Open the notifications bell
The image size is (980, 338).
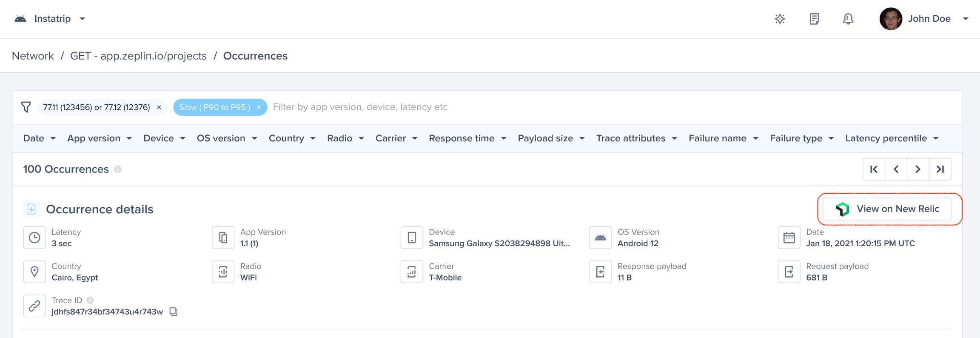pyautogui.click(x=848, y=19)
